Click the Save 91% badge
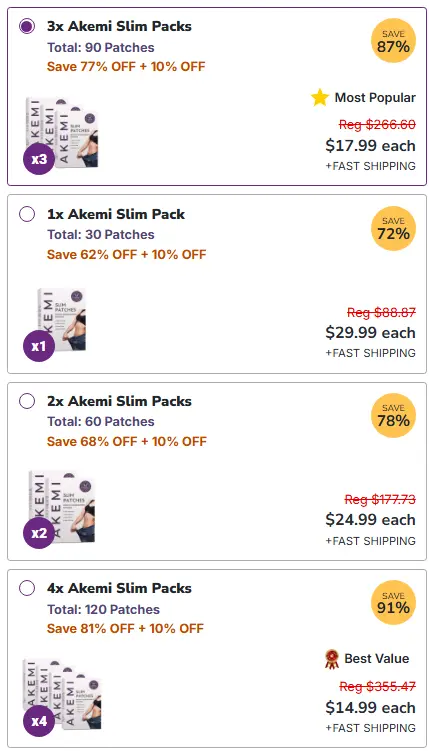The height and width of the screenshot is (751, 429). pos(393,603)
